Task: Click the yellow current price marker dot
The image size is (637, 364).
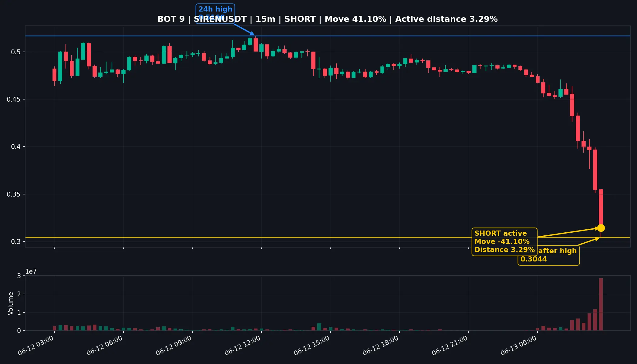Action: point(601,228)
